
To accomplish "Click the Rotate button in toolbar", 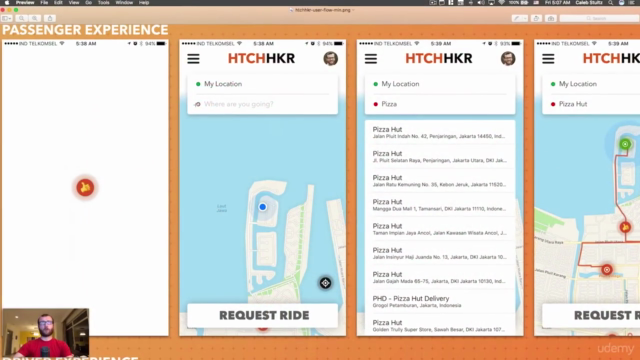I will 536,18.
